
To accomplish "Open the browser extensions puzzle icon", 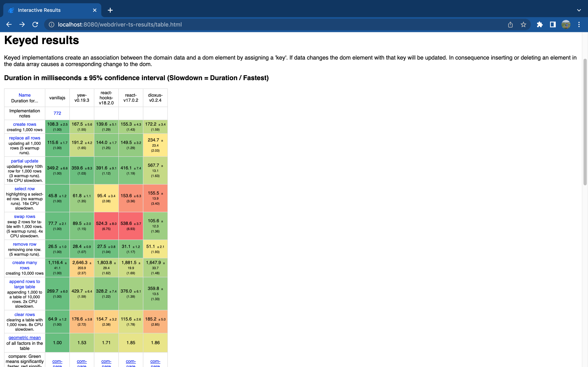I will click(540, 24).
